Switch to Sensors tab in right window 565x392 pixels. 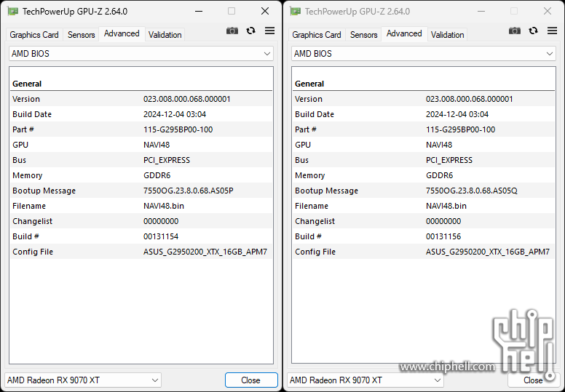coord(363,35)
